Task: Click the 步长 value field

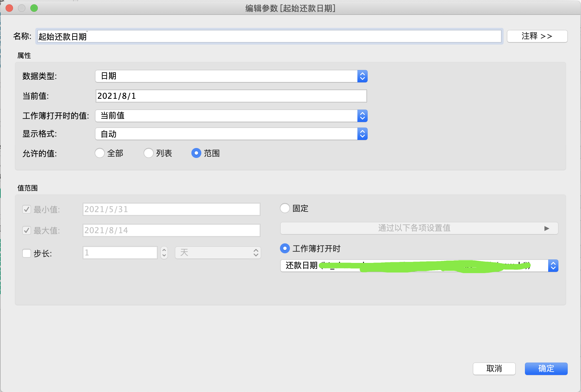Action: [120, 253]
